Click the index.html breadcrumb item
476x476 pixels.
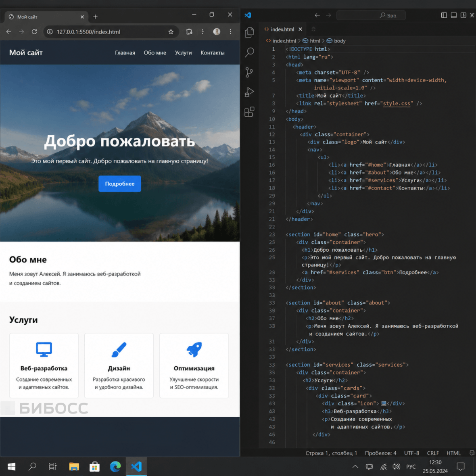point(281,41)
